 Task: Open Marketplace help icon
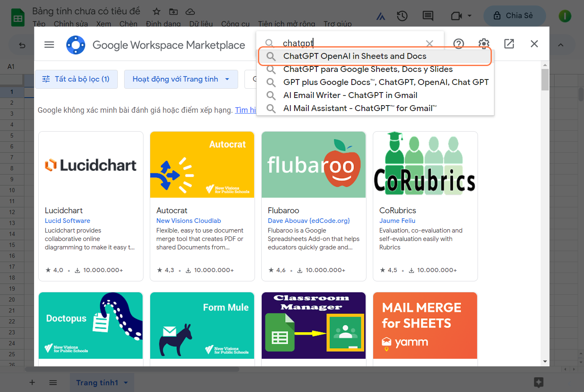pos(459,44)
